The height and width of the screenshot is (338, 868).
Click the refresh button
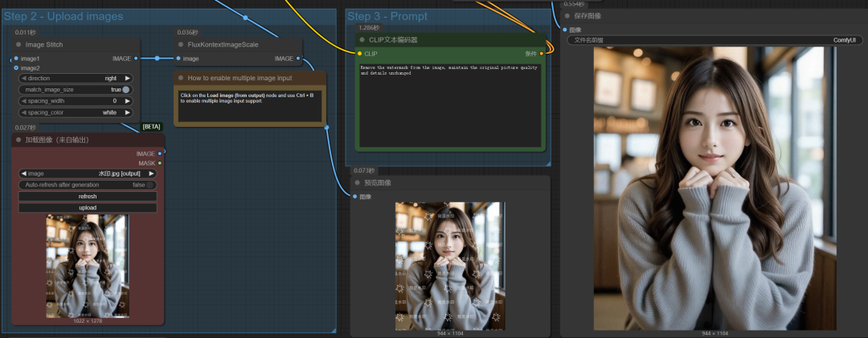tap(88, 197)
